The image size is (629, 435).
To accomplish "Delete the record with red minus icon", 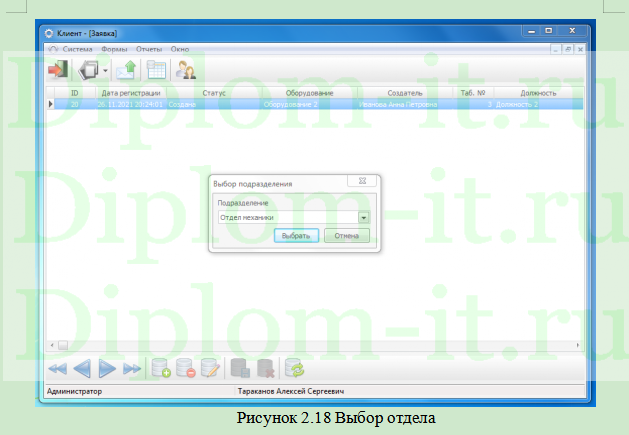I will pos(185,369).
